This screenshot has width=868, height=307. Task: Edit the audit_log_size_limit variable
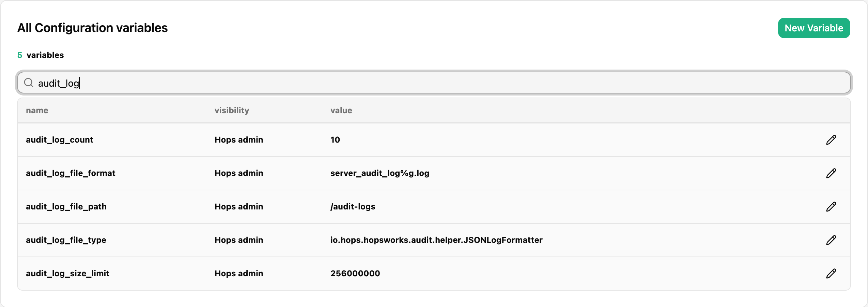(831, 274)
